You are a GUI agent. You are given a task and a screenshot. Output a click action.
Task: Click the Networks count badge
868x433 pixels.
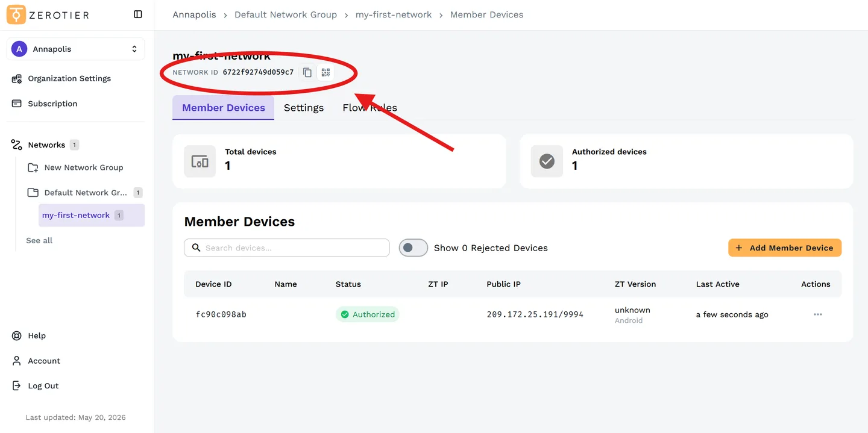(74, 145)
